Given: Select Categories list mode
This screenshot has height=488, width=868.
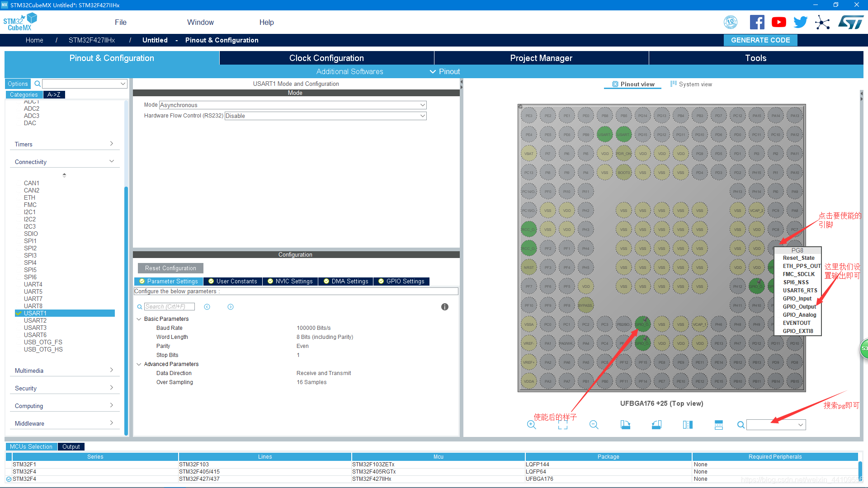Looking at the screenshot, I should click(x=24, y=95).
